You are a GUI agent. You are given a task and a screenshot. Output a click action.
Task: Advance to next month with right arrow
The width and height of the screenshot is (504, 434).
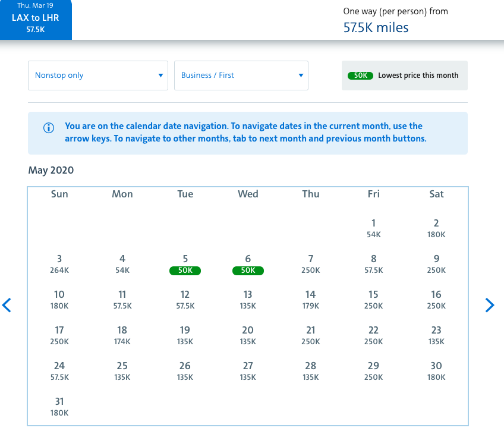[x=489, y=306]
